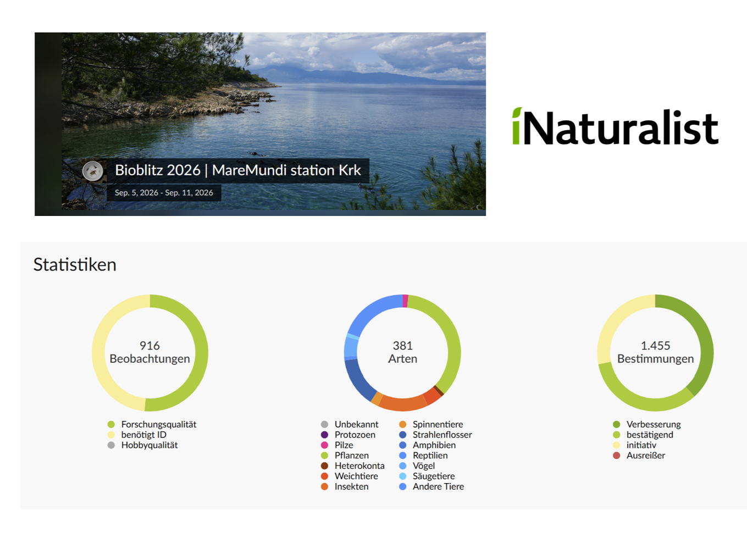Click the Säugetiere legend entry
Image resolution: width=747 pixels, height=560 pixels.
[427, 476]
